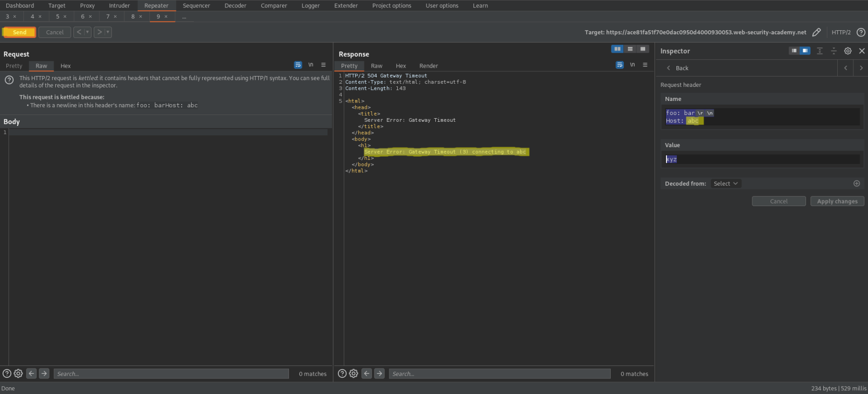The width and height of the screenshot is (868, 394).
Task: Dock the Inspector panel to the left
Action: pos(794,51)
